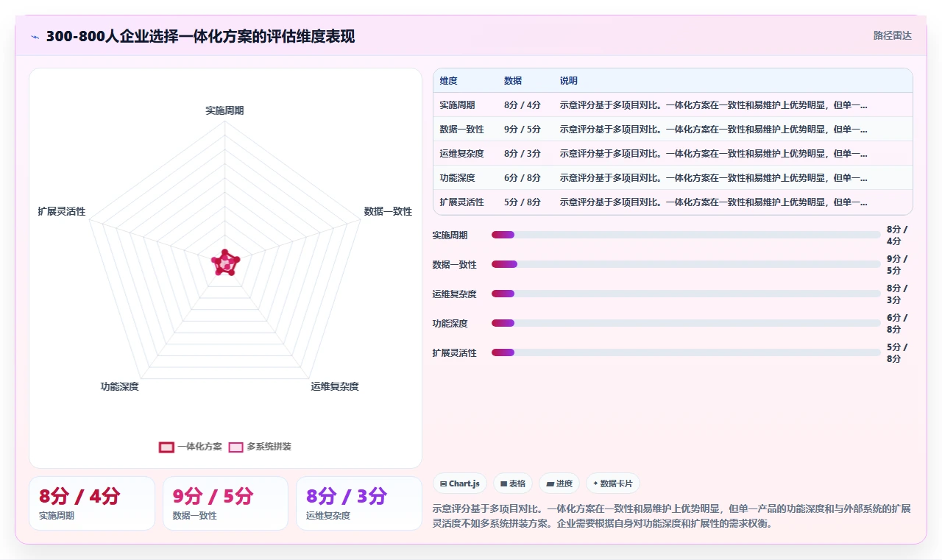Select the 运维复杂度 table row label
This screenshot has height=560, width=942.
tap(461, 154)
